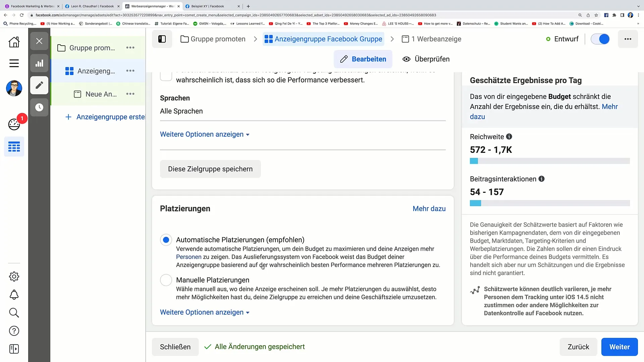
Task: Toggle the side panel layout icon
Action: click(x=162, y=39)
